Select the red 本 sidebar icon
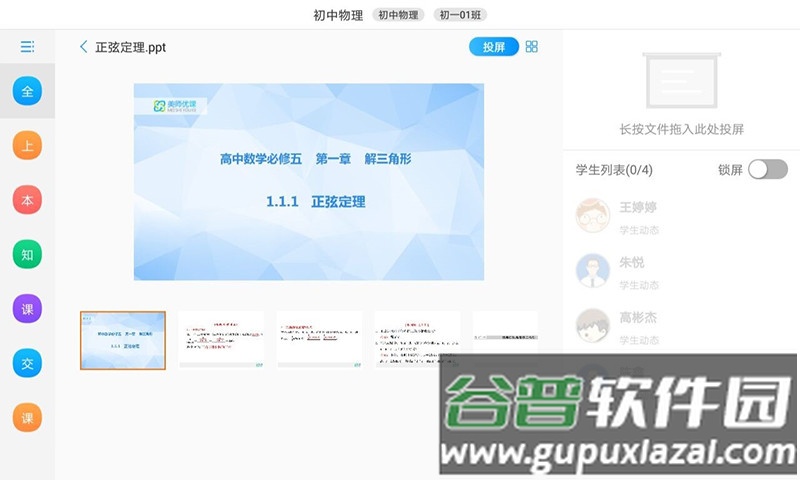800x480 pixels. 27,200
